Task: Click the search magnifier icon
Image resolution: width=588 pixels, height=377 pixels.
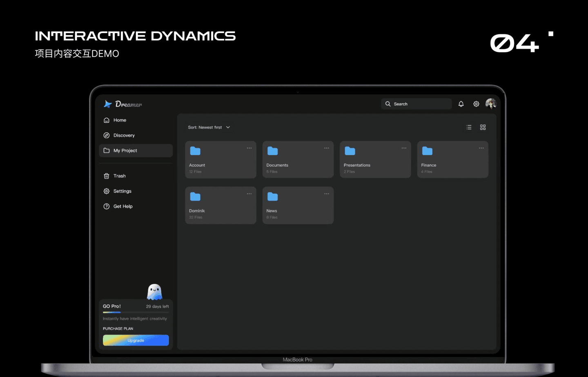Action: click(x=388, y=104)
